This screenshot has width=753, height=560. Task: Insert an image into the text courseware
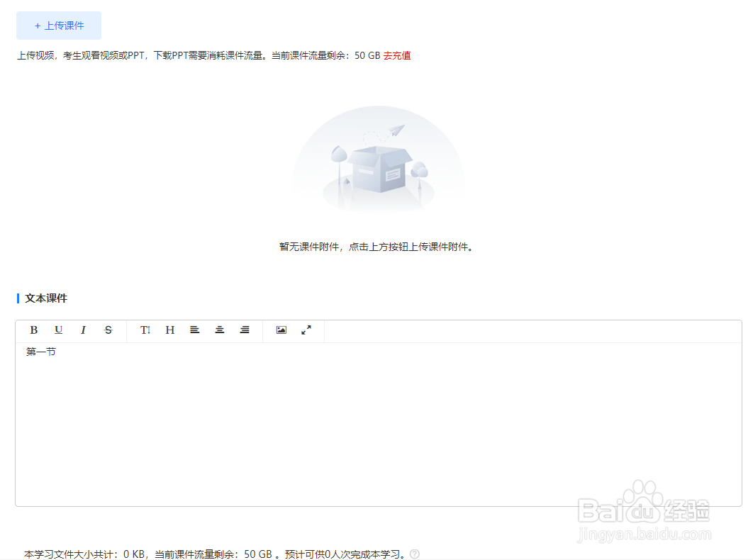281,330
